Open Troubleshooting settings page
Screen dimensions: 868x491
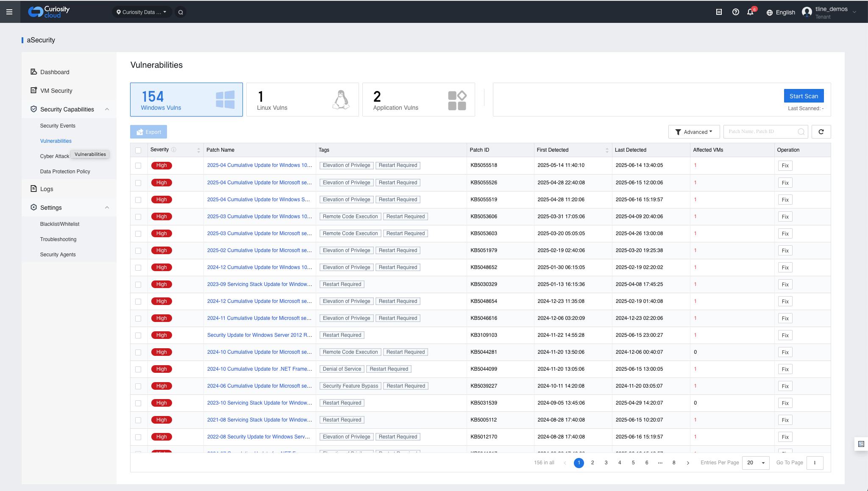(58, 239)
